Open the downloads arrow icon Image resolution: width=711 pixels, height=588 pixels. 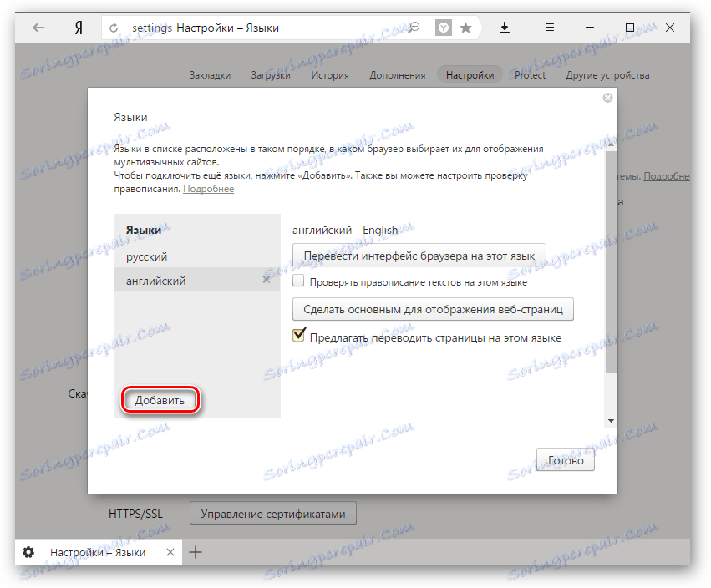[505, 28]
